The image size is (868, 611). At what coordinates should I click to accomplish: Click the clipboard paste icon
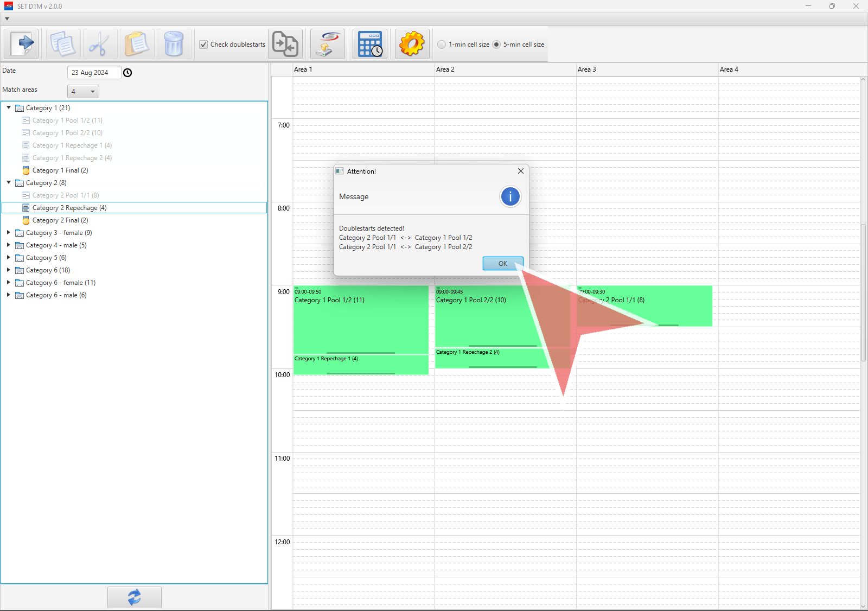click(137, 44)
